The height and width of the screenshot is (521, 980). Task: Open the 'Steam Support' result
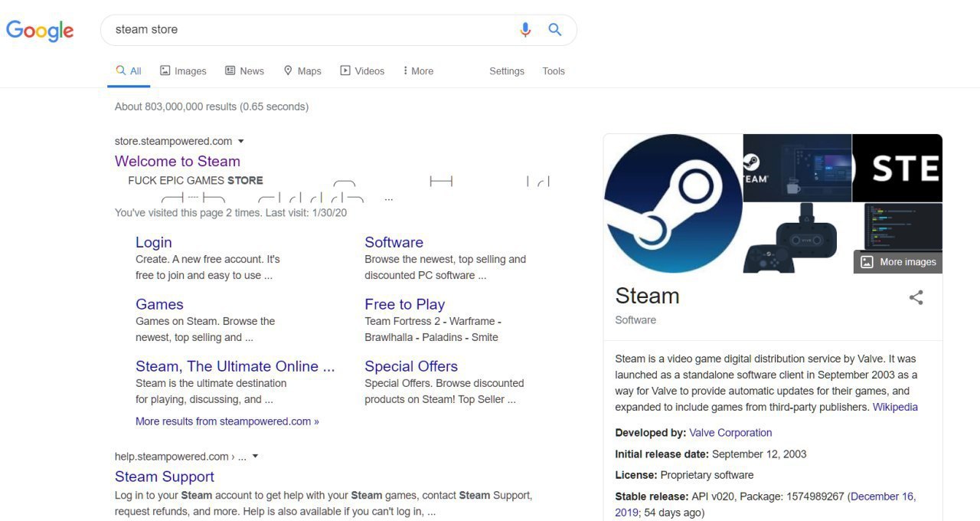pyautogui.click(x=165, y=477)
